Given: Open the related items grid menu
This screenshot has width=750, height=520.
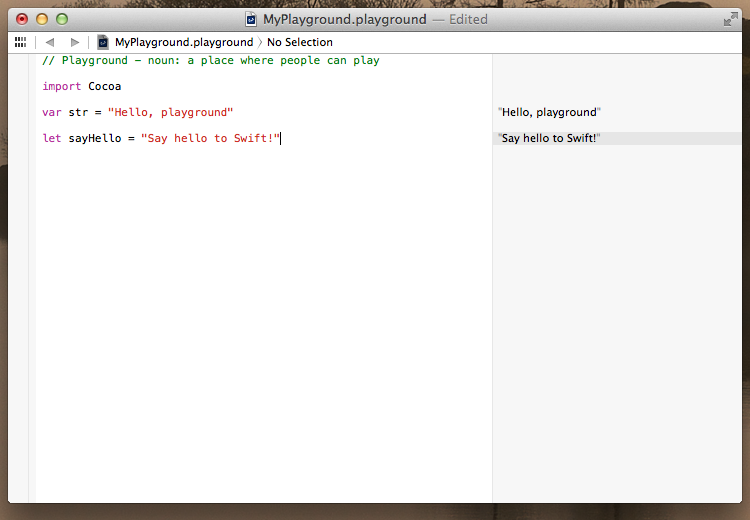Looking at the screenshot, I should tap(21, 42).
